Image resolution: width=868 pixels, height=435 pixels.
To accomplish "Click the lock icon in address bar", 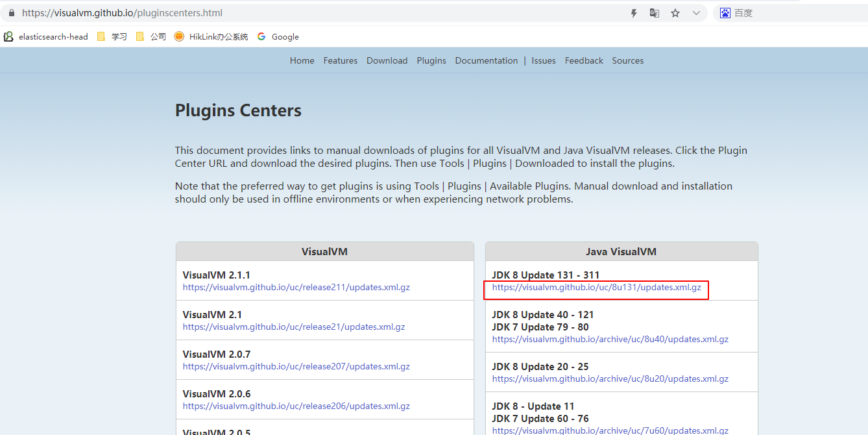I will pyautogui.click(x=11, y=13).
